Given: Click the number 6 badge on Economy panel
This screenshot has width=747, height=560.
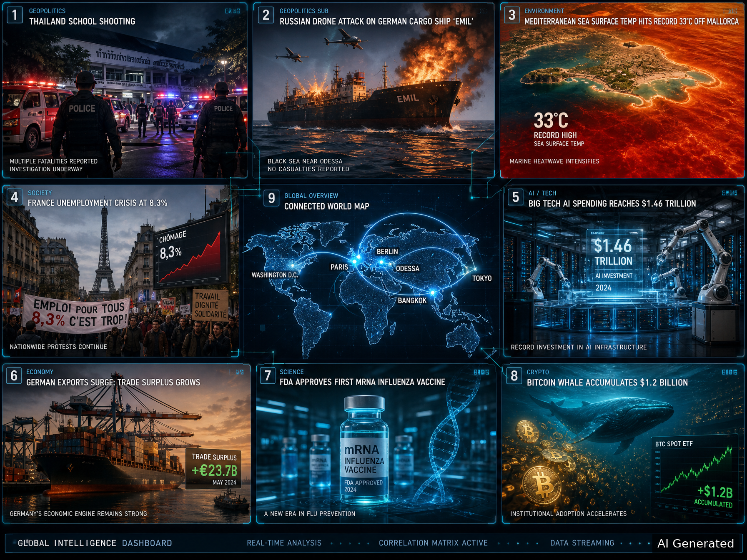Looking at the screenshot, I should coord(14,376).
